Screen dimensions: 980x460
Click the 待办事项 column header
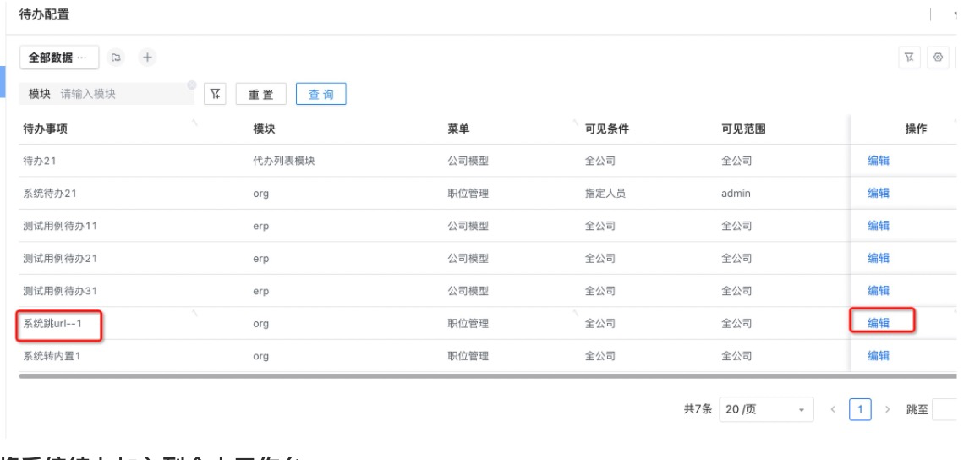click(45, 129)
